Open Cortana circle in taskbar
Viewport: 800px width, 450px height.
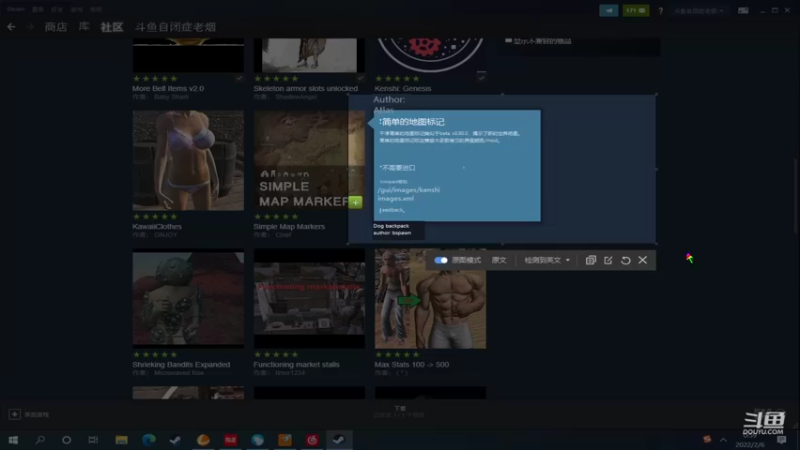click(66, 440)
